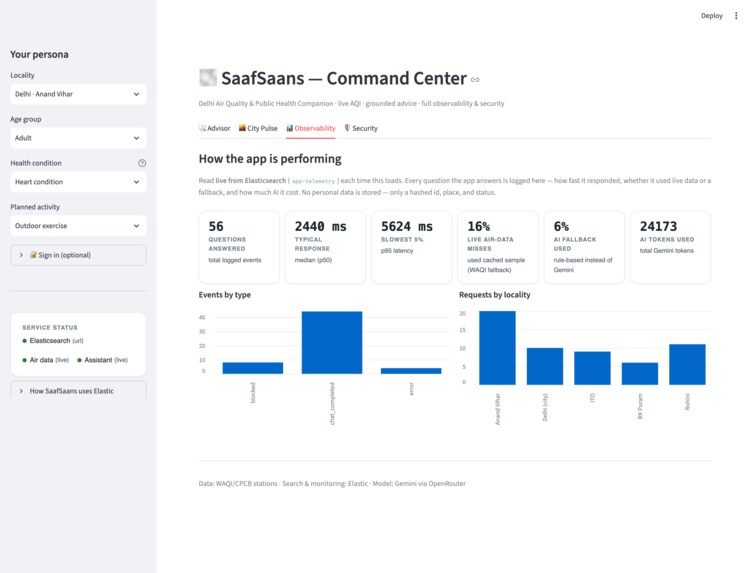Click the Planned activity field label
This screenshot has width=753, height=573.
[35, 207]
